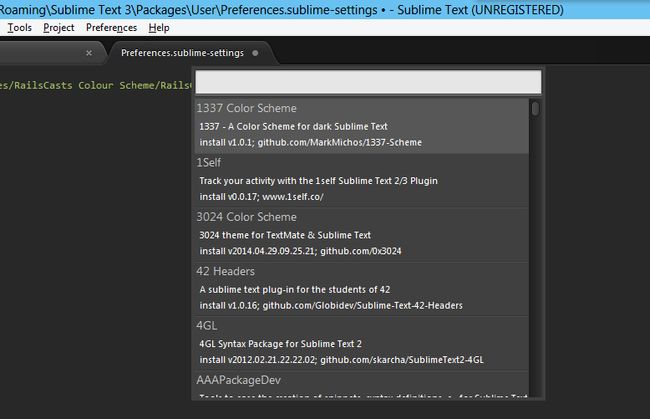Close the first tab via its x icon
Image resolution: width=650 pixels, height=419 pixels.
click(89, 53)
